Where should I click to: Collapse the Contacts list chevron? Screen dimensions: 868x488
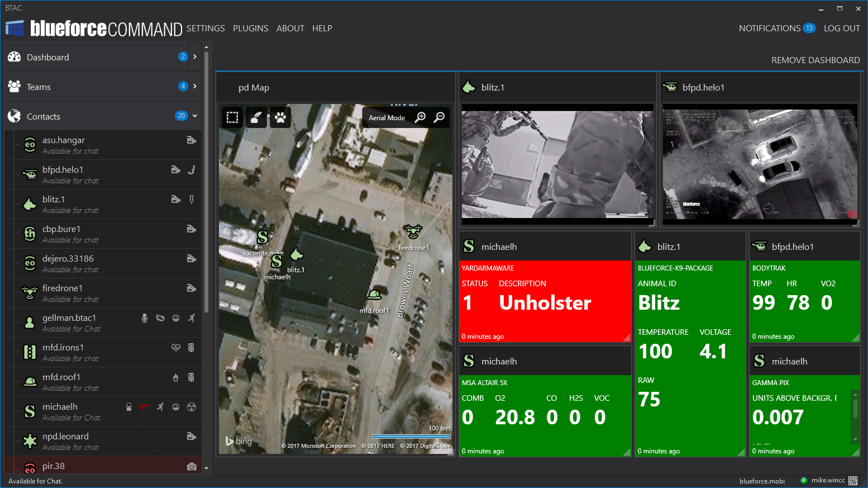[195, 116]
